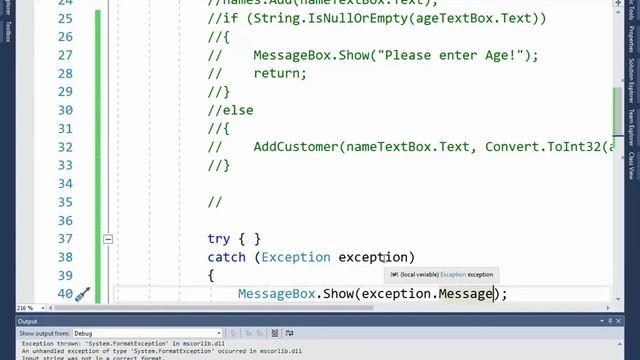
Task: Click the 'catch' keyword on line 38
Action: coord(227,257)
